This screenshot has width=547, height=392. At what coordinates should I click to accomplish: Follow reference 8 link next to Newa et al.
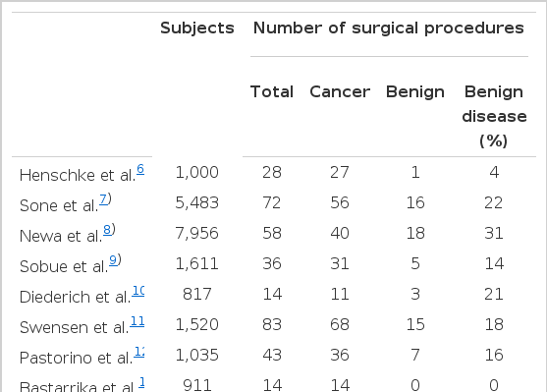tap(107, 230)
